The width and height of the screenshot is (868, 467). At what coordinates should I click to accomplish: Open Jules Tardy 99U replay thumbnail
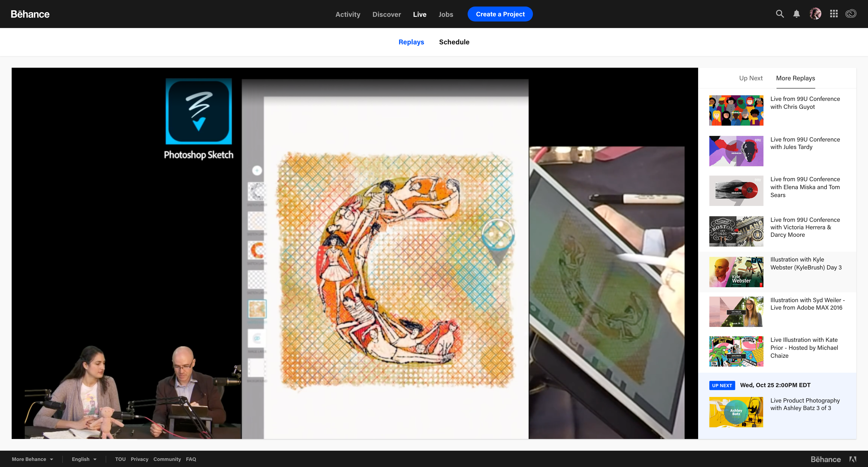coord(736,151)
